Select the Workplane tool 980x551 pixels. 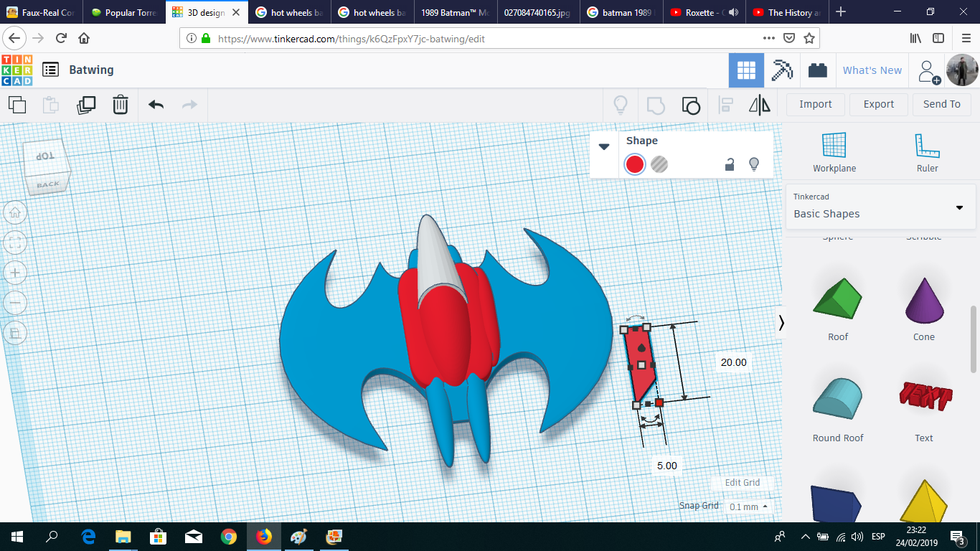click(834, 153)
